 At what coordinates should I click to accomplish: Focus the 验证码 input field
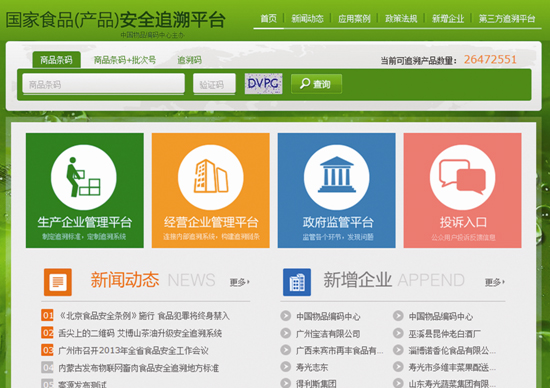tap(214, 84)
